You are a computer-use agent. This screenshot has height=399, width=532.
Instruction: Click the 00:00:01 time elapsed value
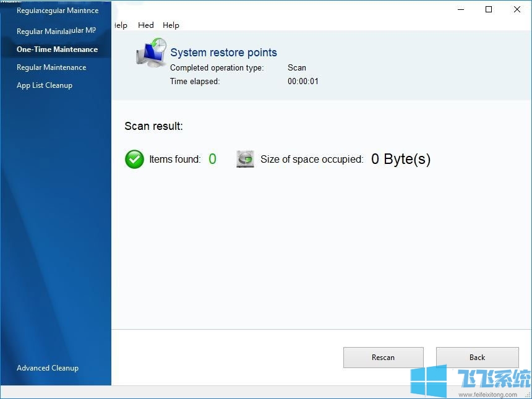click(x=303, y=81)
